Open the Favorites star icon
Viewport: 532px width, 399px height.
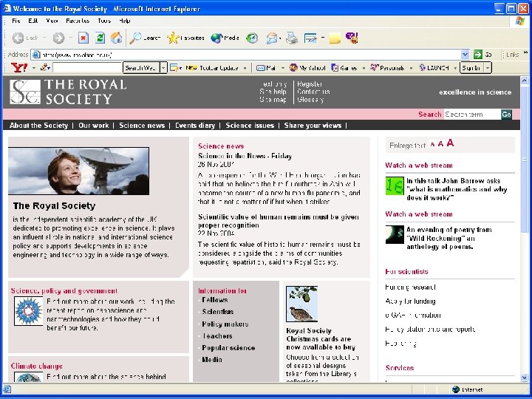pyautogui.click(x=173, y=38)
